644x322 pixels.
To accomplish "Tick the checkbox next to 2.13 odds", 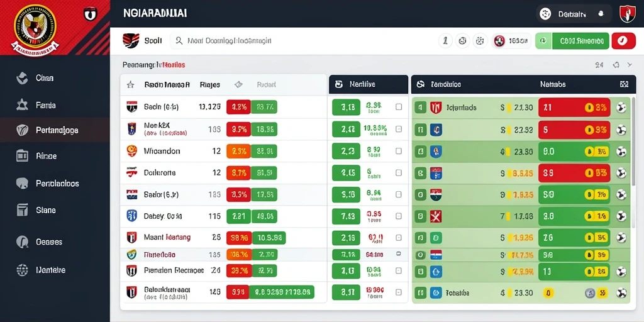I will pyautogui.click(x=398, y=151).
